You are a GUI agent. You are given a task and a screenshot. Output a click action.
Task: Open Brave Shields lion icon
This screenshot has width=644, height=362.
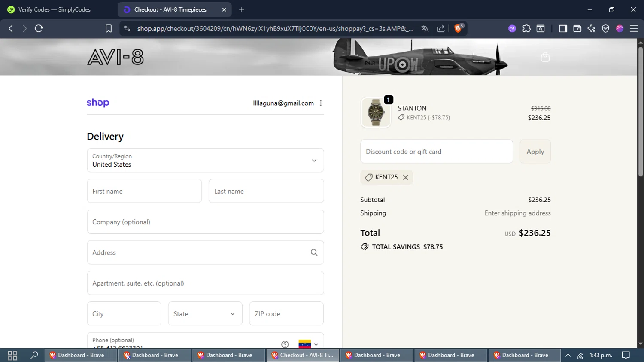click(459, 28)
